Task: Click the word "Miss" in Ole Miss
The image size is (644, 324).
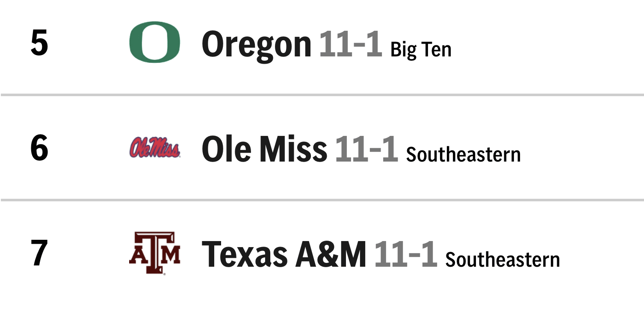Action: coord(293,149)
